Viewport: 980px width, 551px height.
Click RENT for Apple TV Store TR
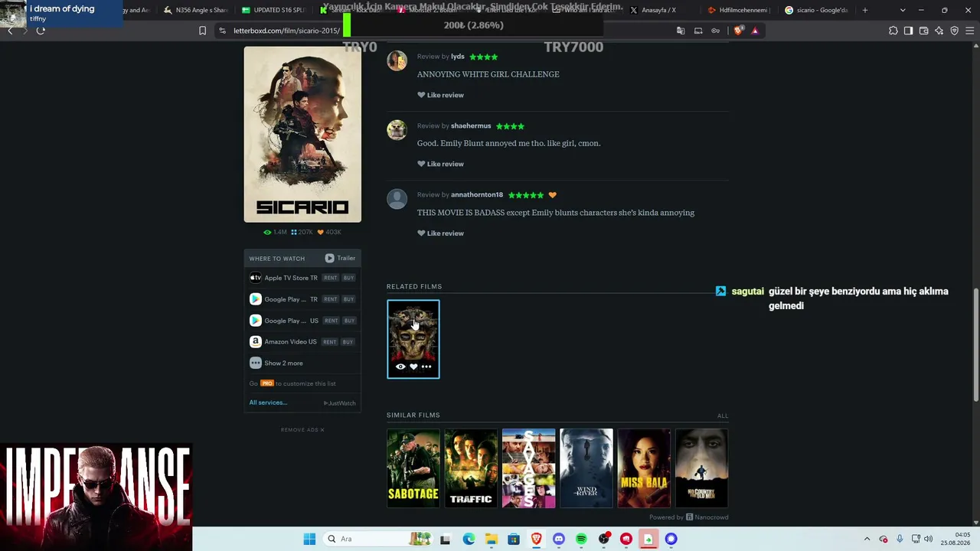click(x=330, y=278)
